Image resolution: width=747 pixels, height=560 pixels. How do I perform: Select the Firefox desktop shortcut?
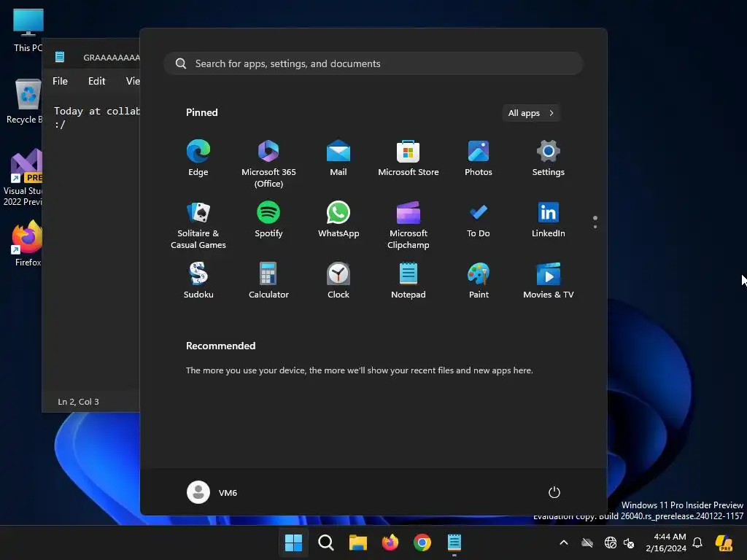coord(28,243)
